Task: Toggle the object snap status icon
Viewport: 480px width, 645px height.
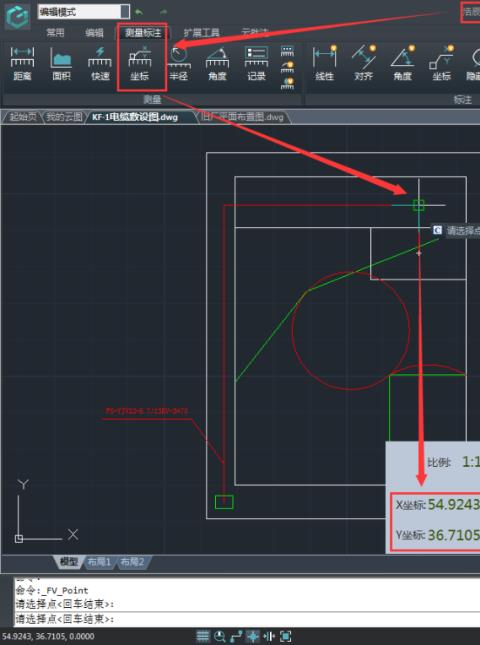Action: (253, 636)
